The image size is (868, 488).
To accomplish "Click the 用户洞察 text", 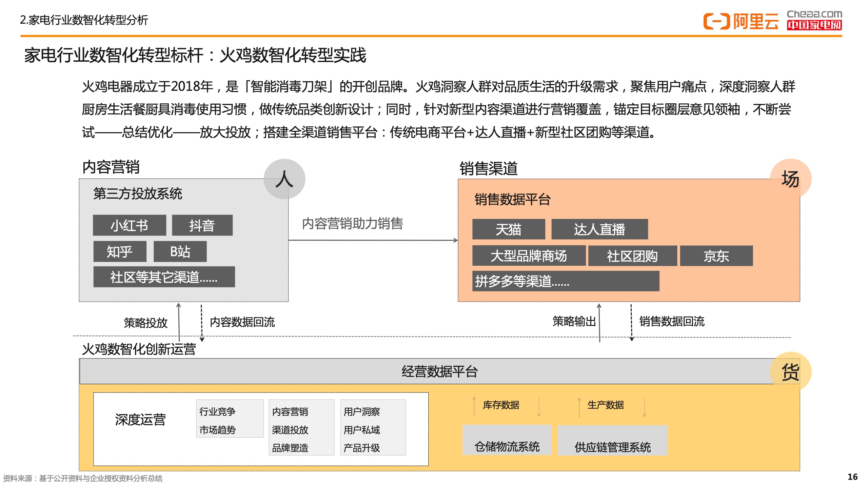I will tap(362, 412).
